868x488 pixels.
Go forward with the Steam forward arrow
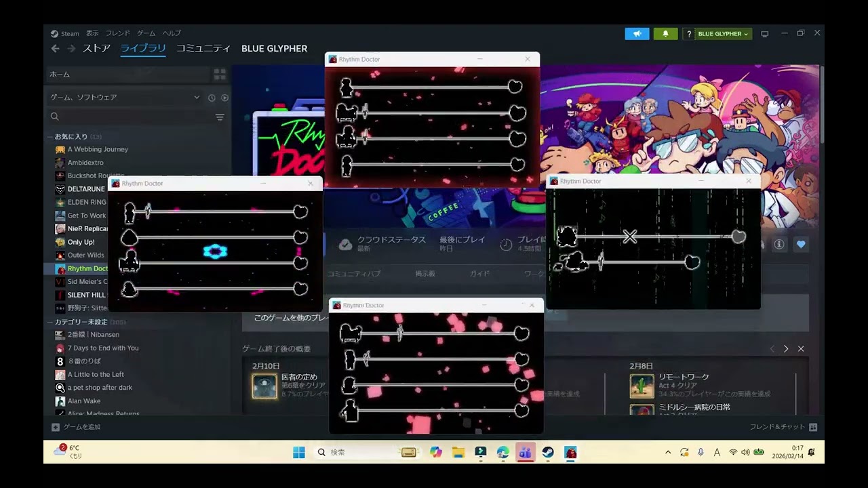pos(71,49)
